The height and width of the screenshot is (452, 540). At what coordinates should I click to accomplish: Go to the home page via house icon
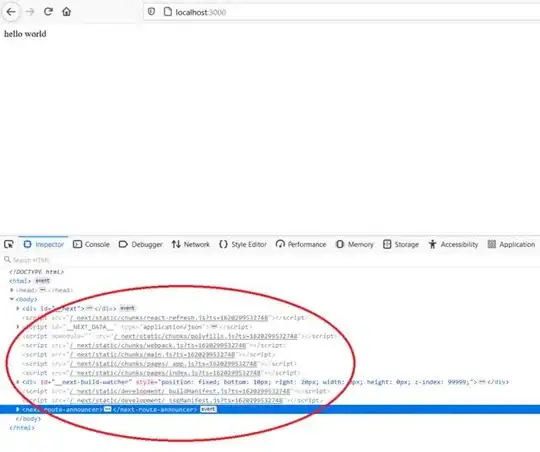pos(66,12)
